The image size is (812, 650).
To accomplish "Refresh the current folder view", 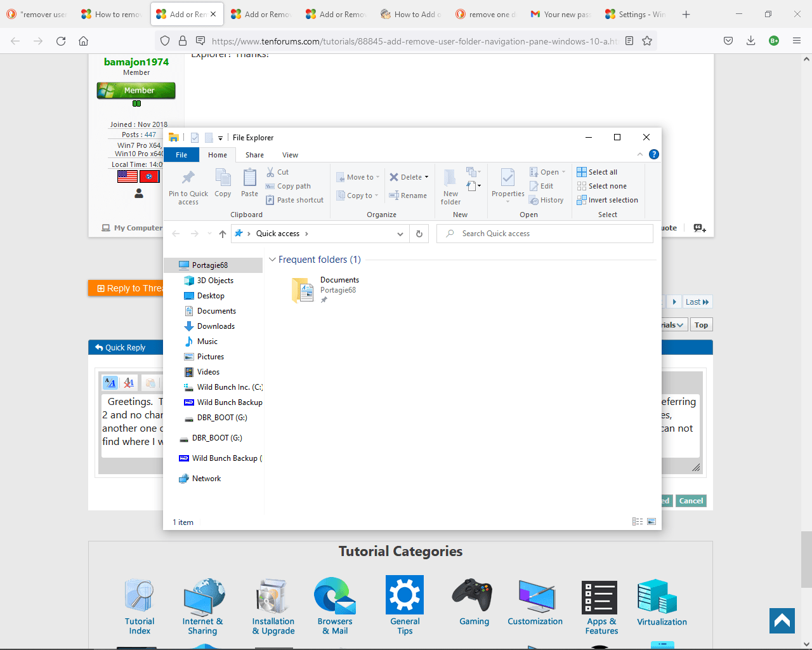I will tap(418, 234).
